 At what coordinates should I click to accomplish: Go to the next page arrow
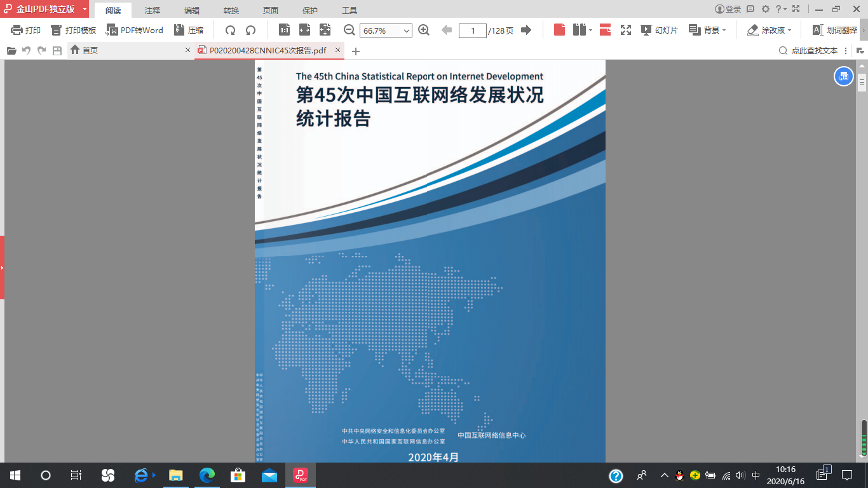click(x=526, y=30)
